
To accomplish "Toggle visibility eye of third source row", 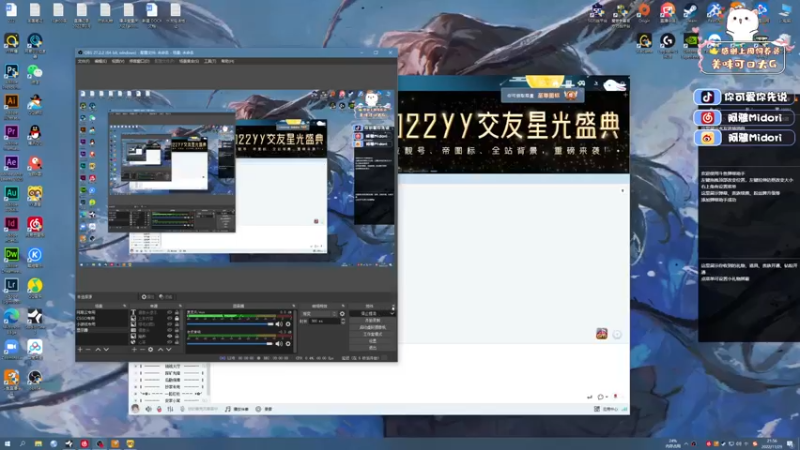I will pyautogui.click(x=169, y=324).
